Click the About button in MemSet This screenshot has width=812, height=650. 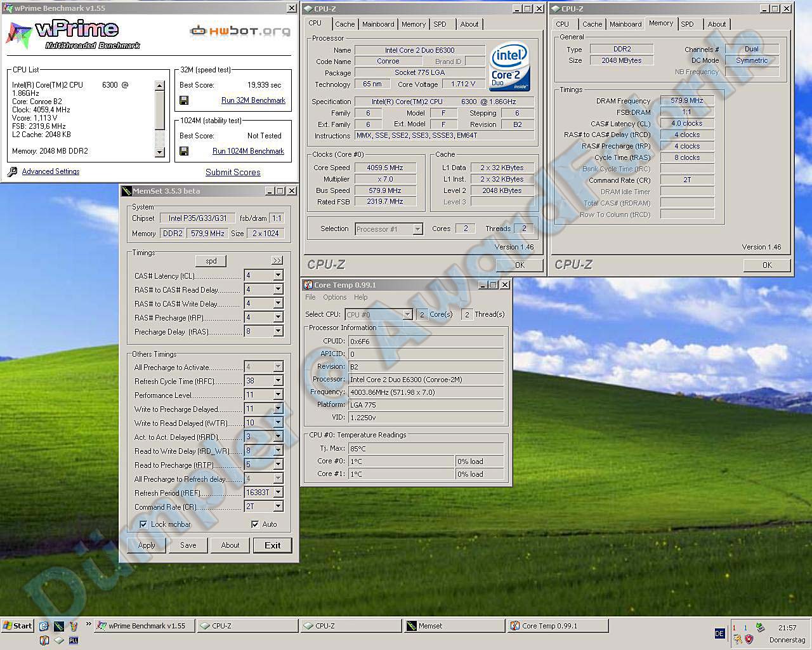coord(230,545)
